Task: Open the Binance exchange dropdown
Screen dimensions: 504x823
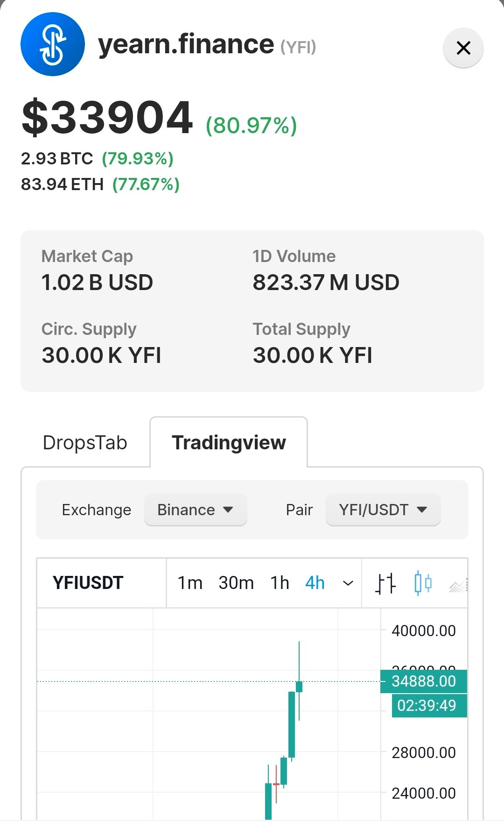Action: (x=196, y=510)
